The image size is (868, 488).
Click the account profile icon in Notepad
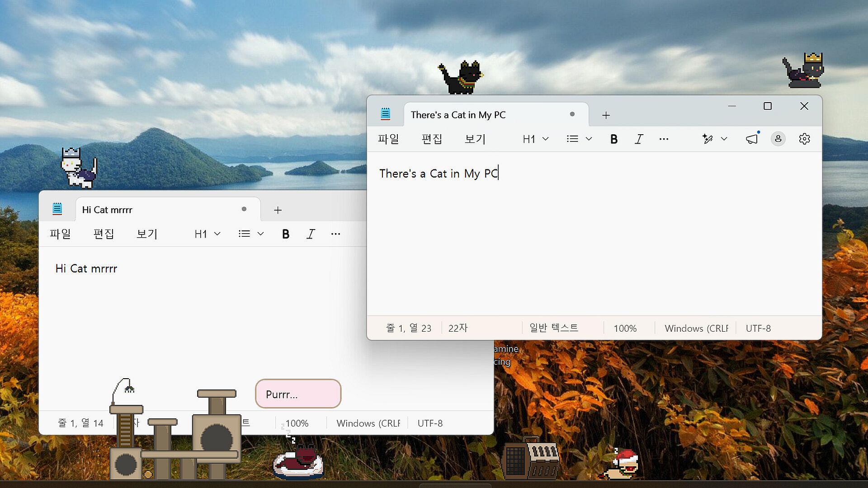click(778, 139)
